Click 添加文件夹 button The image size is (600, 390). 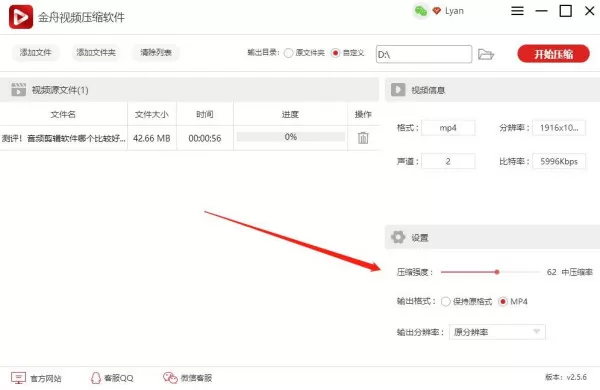click(96, 52)
